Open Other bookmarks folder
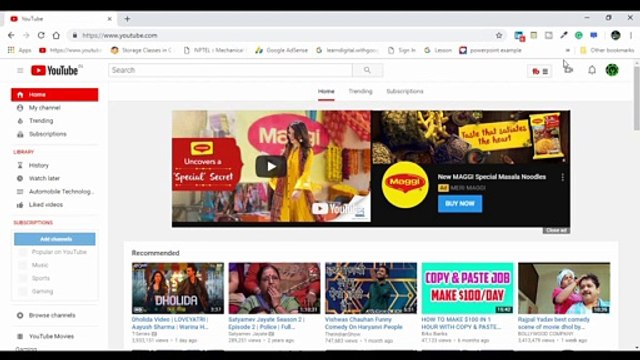 point(607,50)
